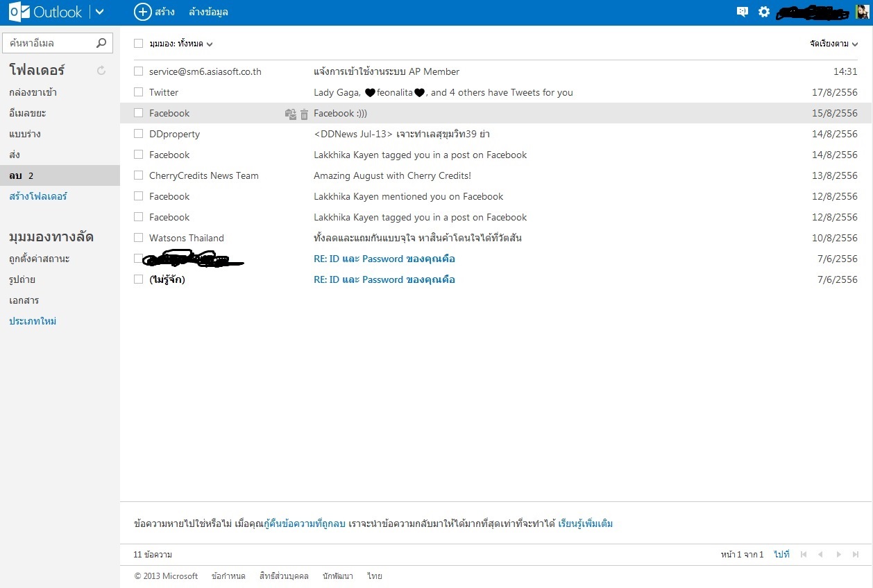Click the กู้คืนข้อความที่ถูกลบ recover deleted link

tap(305, 524)
